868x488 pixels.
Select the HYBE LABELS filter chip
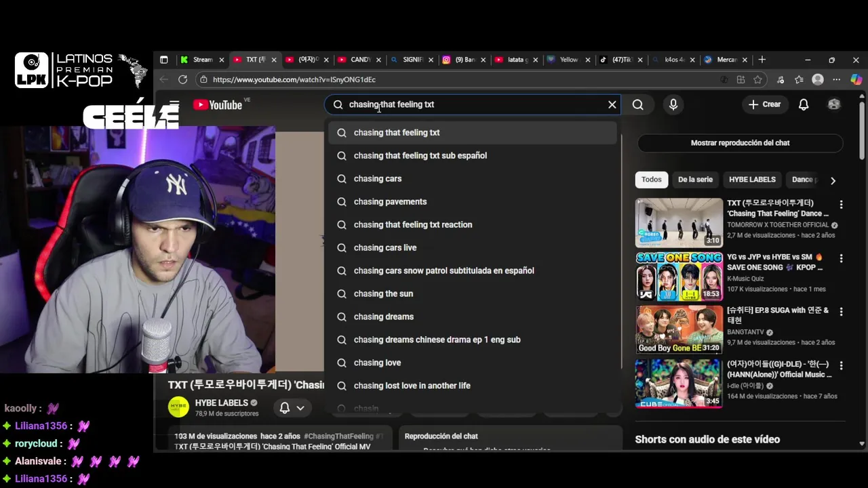coord(752,180)
